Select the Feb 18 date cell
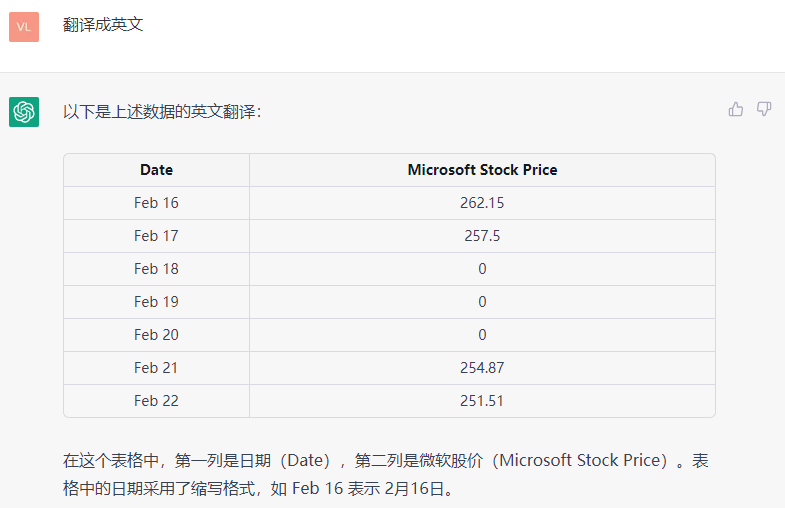The width and height of the screenshot is (785, 508). click(156, 269)
